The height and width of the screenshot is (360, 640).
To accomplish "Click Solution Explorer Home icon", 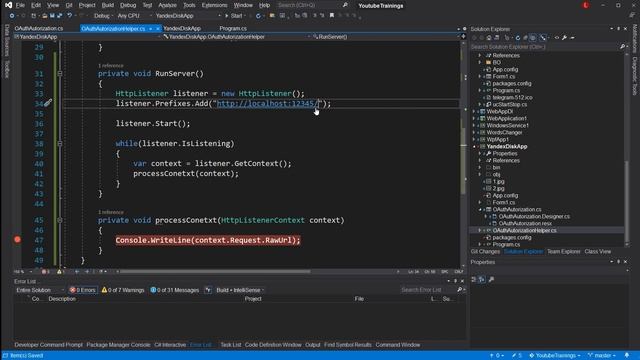I will [489, 38].
